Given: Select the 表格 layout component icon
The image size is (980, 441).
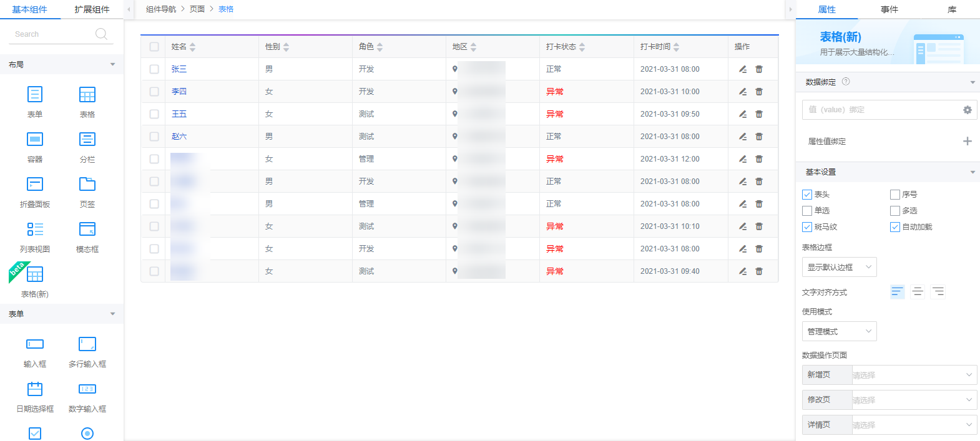Looking at the screenshot, I should pyautogui.click(x=87, y=95).
